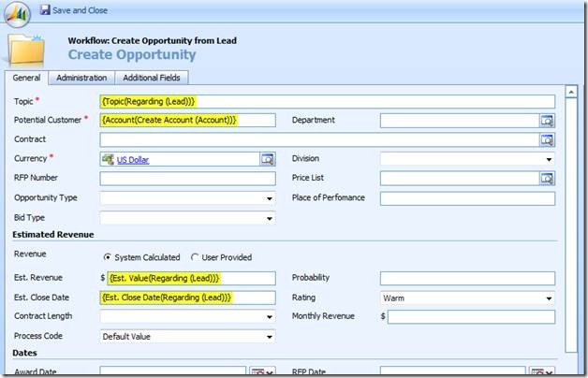Click the Save and Close disk icon
The width and height of the screenshot is (588, 378).
coord(46,10)
